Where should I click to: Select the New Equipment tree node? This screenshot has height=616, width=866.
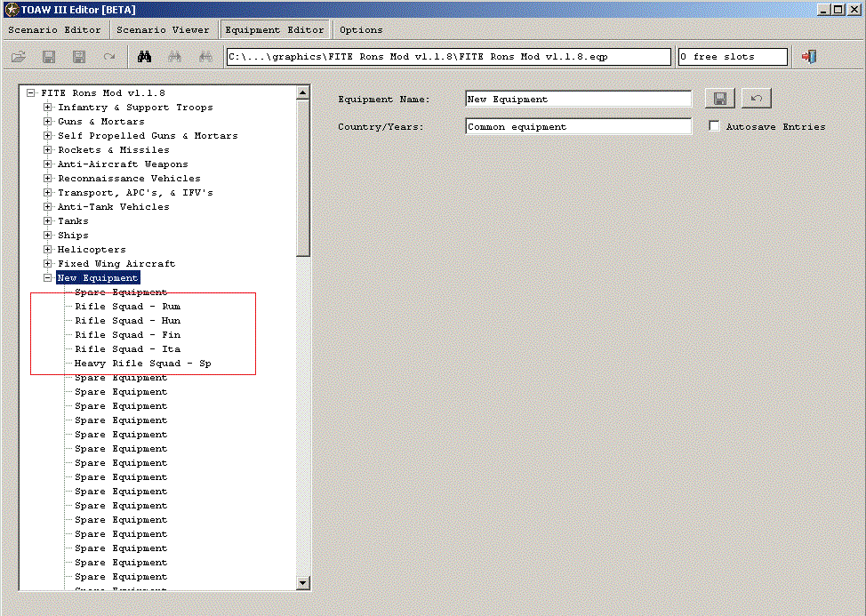tap(98, 277)
